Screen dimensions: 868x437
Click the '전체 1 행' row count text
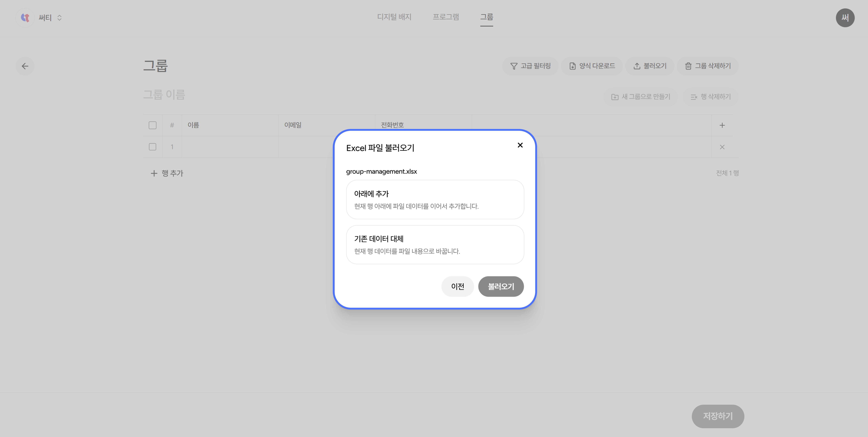727,173
